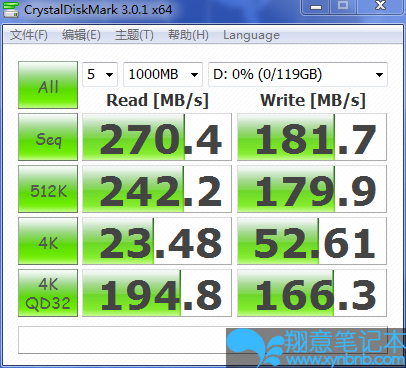Minimize the CrystalDiskMark window

pyautogui.click(x=316, y=7)
